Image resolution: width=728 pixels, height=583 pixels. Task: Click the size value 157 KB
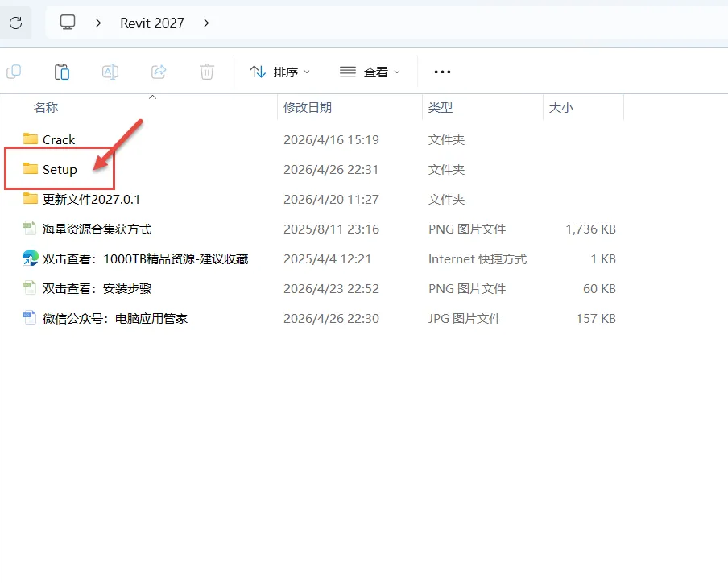coord(596,318)
